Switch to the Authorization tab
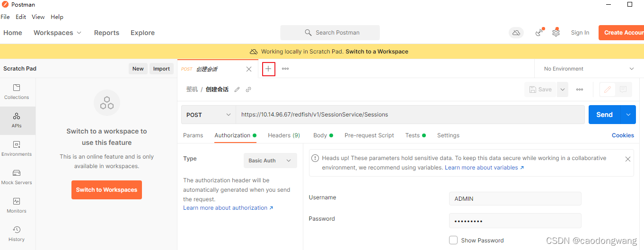 (x=235, y=135)
